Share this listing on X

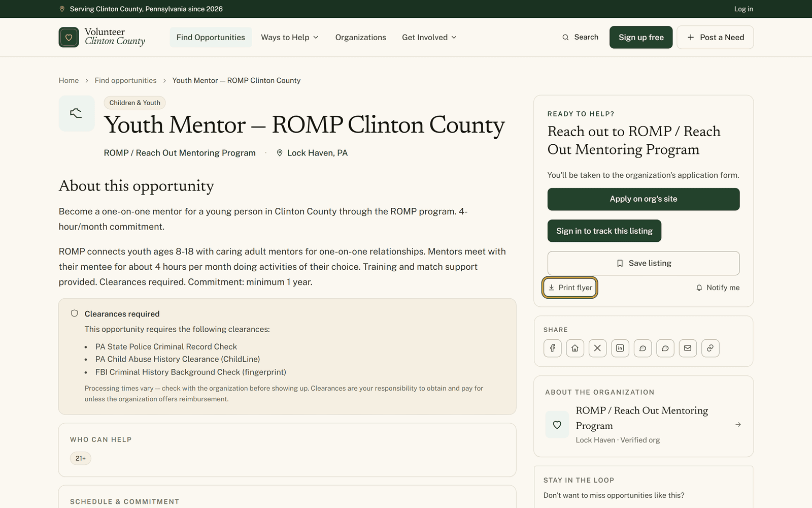(597, 348)
